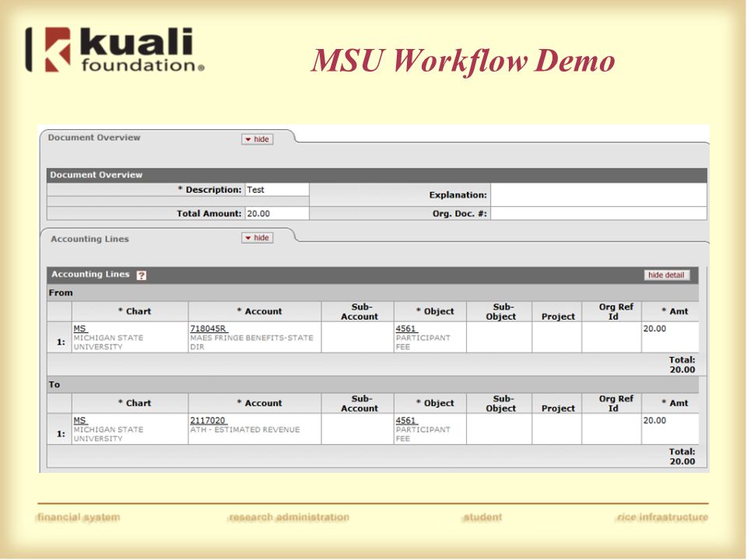Collapse Document Overview with its hide button
This screenshot has height=560, width=747.
tap(258, 139)
